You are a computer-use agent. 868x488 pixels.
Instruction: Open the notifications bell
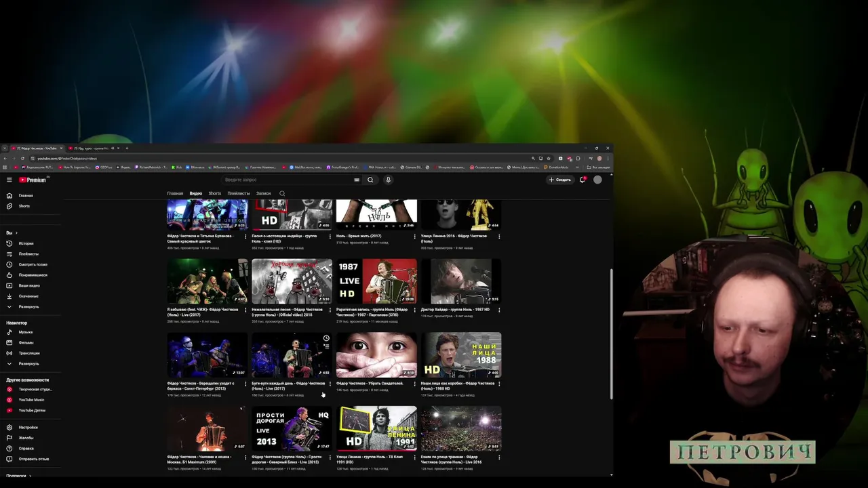point(582,180)
